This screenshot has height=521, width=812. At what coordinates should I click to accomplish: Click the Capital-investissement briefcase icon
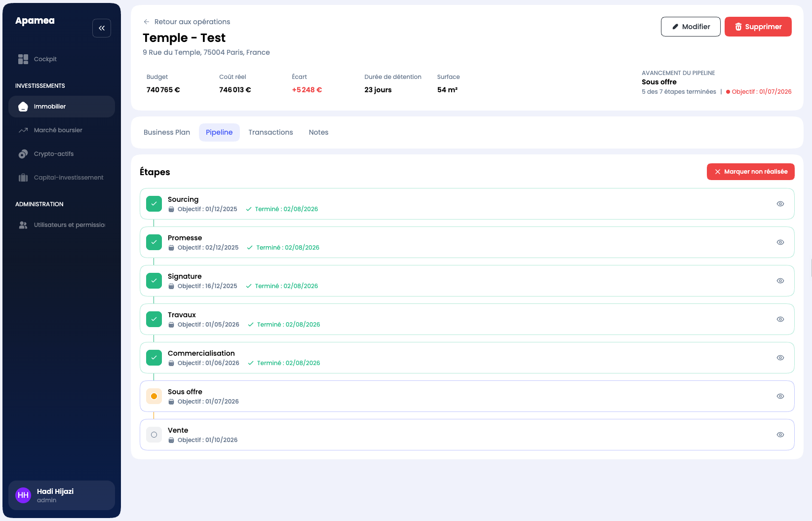click(x=23, y=178)
